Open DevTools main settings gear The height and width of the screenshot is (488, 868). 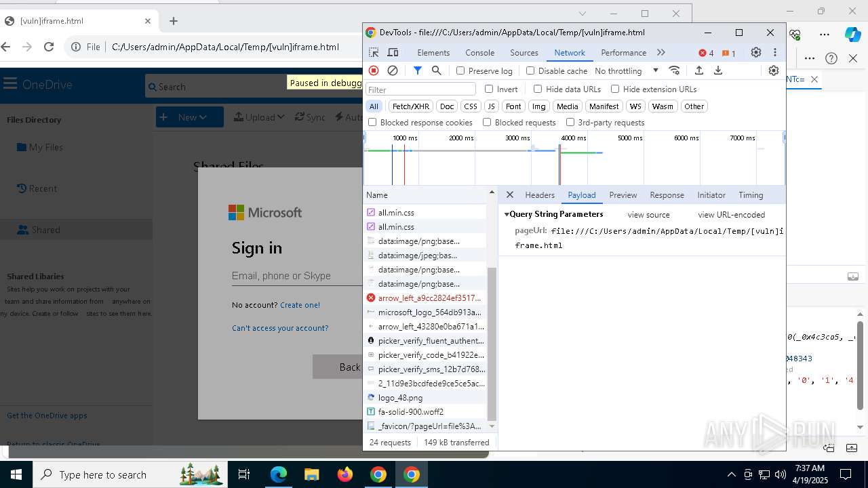756,52
